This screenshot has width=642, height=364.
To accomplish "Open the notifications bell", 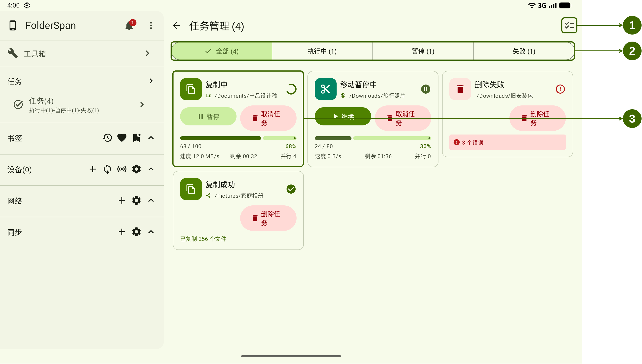I will [129, 25].
